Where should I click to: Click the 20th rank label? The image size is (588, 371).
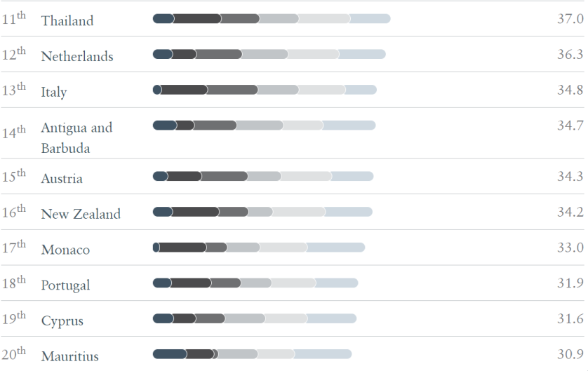tap(14, 353)
